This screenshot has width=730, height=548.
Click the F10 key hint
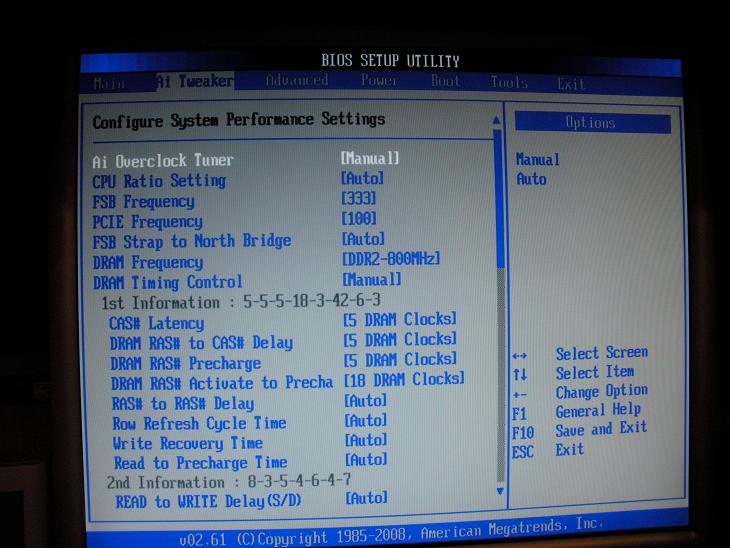point(523,433)
